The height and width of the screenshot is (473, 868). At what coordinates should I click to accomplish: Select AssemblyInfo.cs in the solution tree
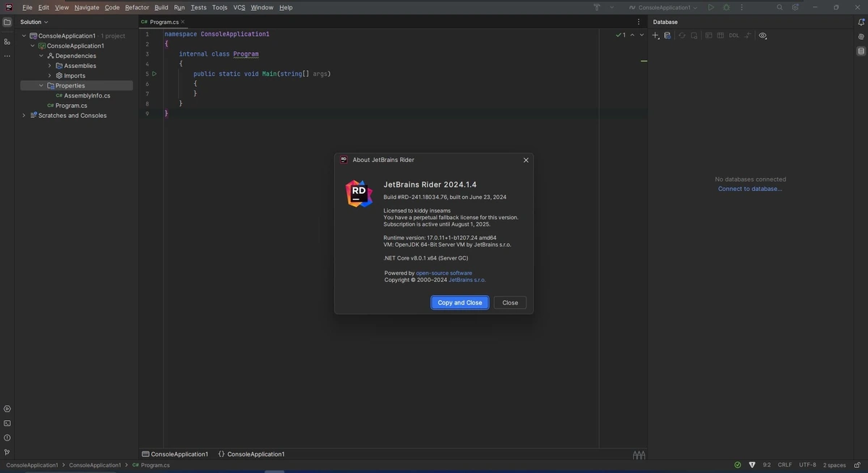(87, 95)
